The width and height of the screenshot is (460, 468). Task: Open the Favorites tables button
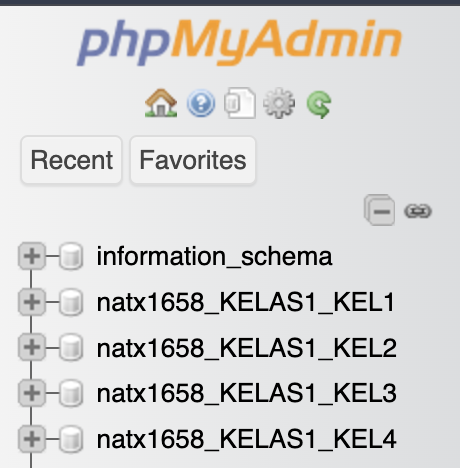[193, 160]
